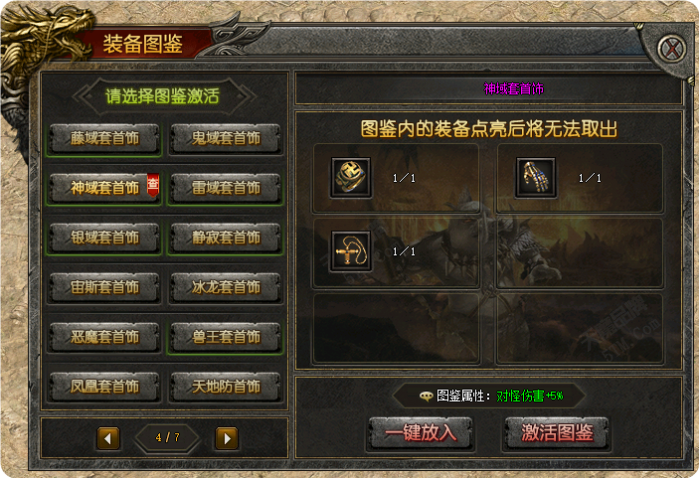
Task: Select the 藤域套首饰 category
Action: tap(104, 138)
